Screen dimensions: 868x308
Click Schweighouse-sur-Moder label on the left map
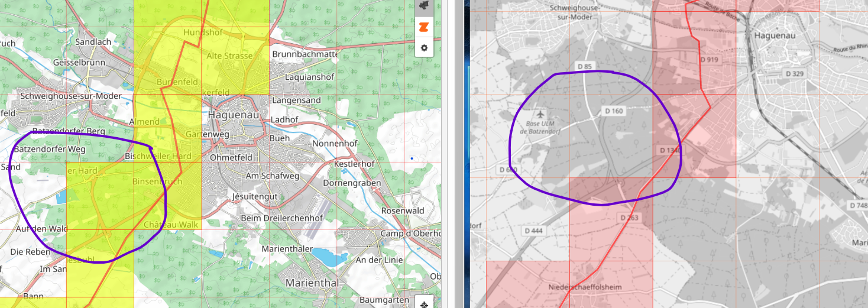point(70,96)
